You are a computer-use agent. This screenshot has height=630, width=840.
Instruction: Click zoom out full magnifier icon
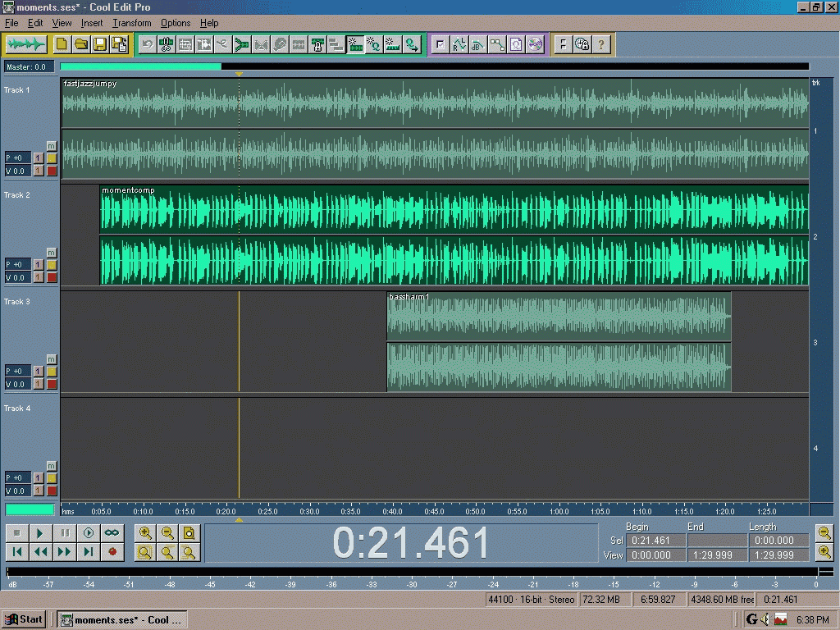pos(189,533)
